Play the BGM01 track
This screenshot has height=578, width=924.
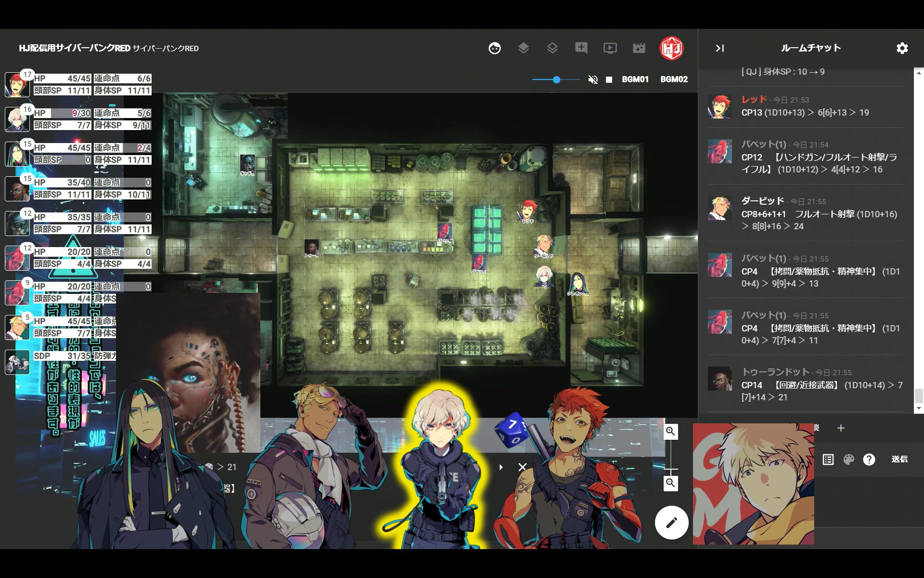pos(635,79)
